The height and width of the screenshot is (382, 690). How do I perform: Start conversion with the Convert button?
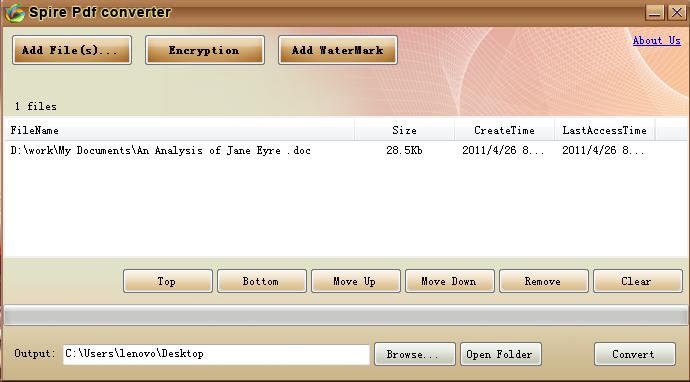point(635,354)
